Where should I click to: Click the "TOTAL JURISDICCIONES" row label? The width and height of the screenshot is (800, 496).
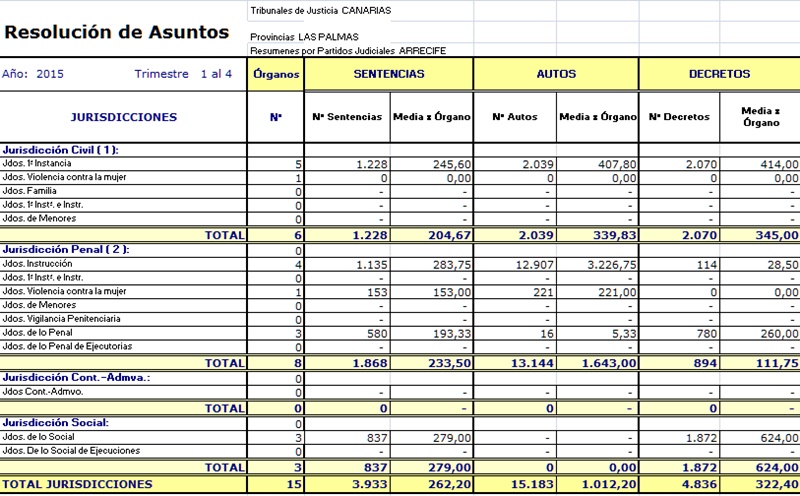[78, 484]
